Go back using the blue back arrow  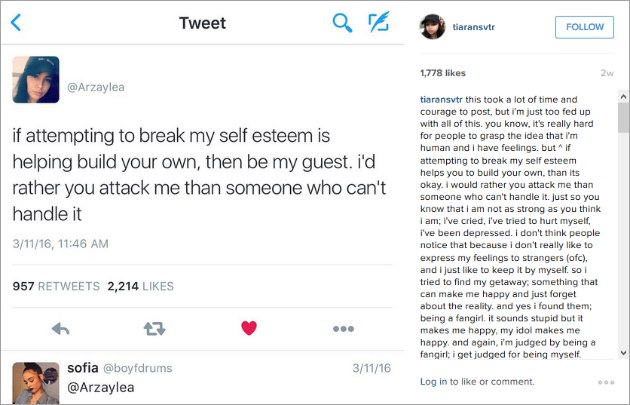tap(16, 23)
